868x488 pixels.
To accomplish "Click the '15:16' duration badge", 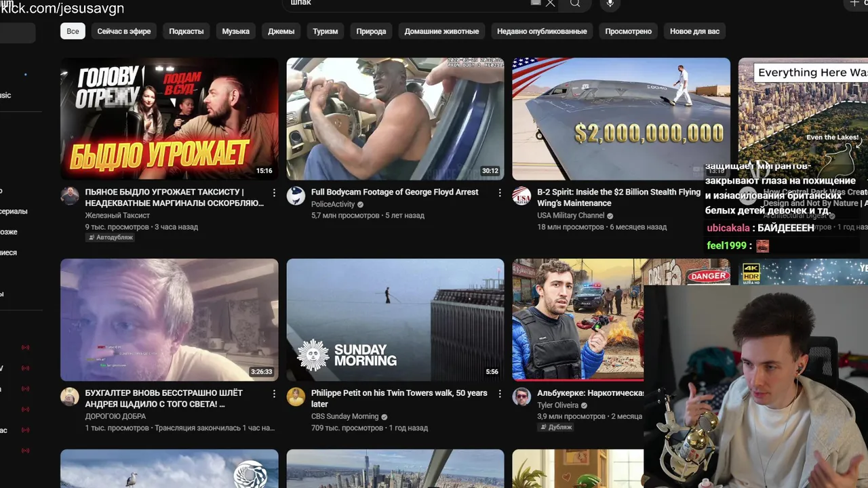I will click(x=264, y=171).
